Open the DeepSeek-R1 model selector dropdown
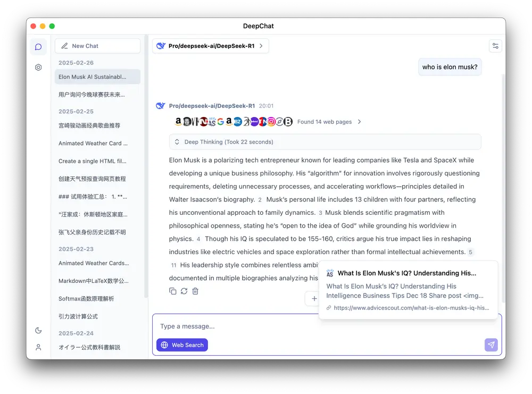Image resolution: width=532 pixels, height=394 pixels. click(210, 46)
